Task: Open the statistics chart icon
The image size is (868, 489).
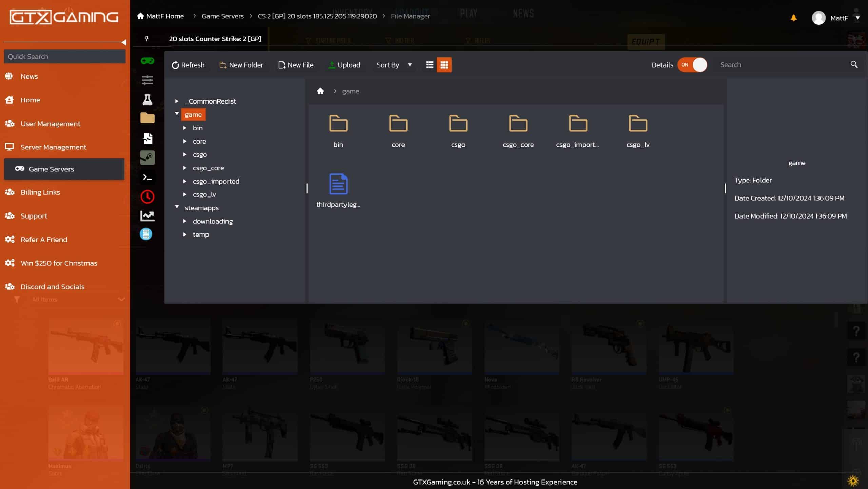Action: tap(147, 216)
